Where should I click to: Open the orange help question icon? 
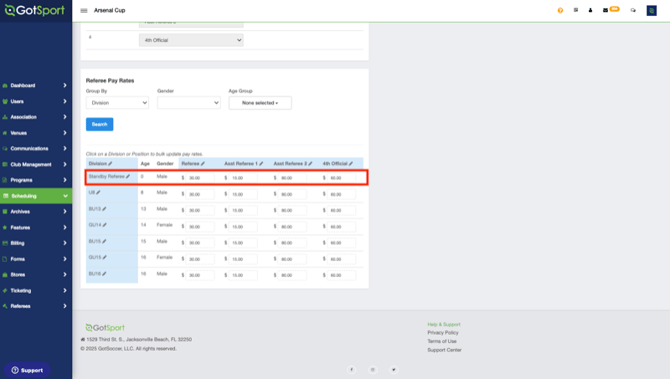click(560, 10)
